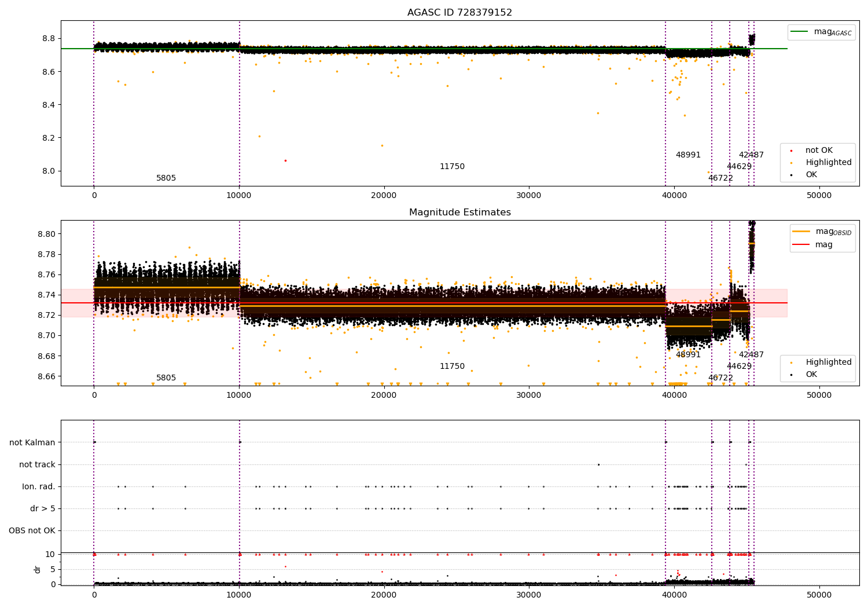Select "Highlighted" legend entry in Magnitude Estimates plot
Image resolution: width=868 pixels, height=608 pixels.
(828, 362)
